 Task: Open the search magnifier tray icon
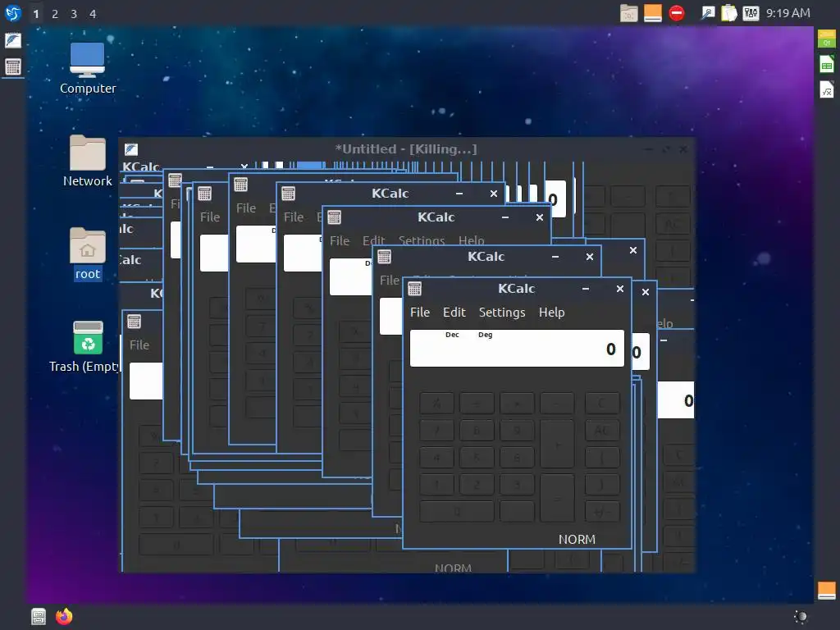[x=708, y=13]
